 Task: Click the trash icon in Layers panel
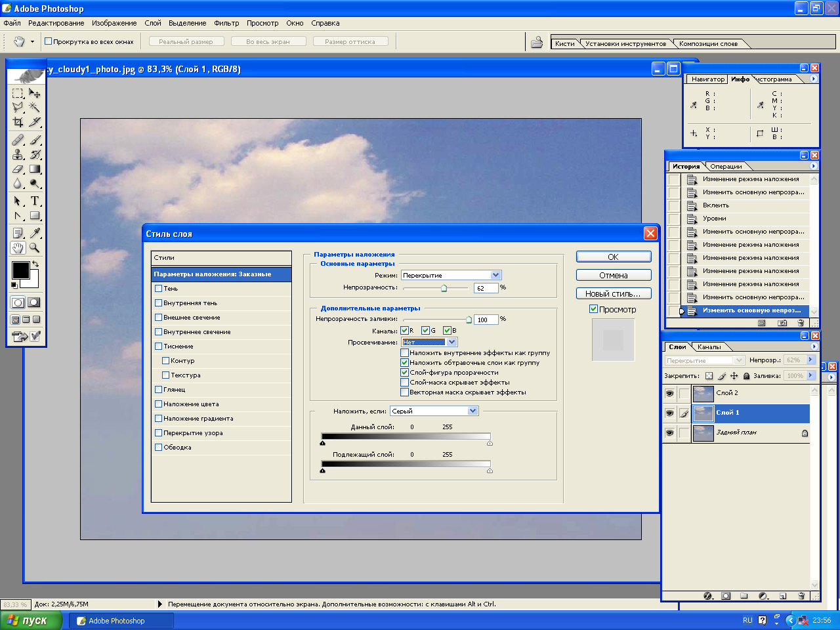pos(801,596)
